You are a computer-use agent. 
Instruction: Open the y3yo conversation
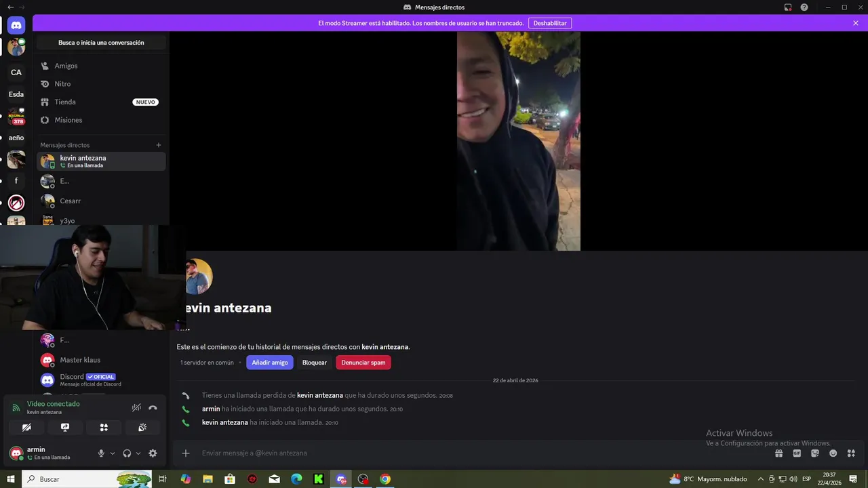tap(101, 220)
